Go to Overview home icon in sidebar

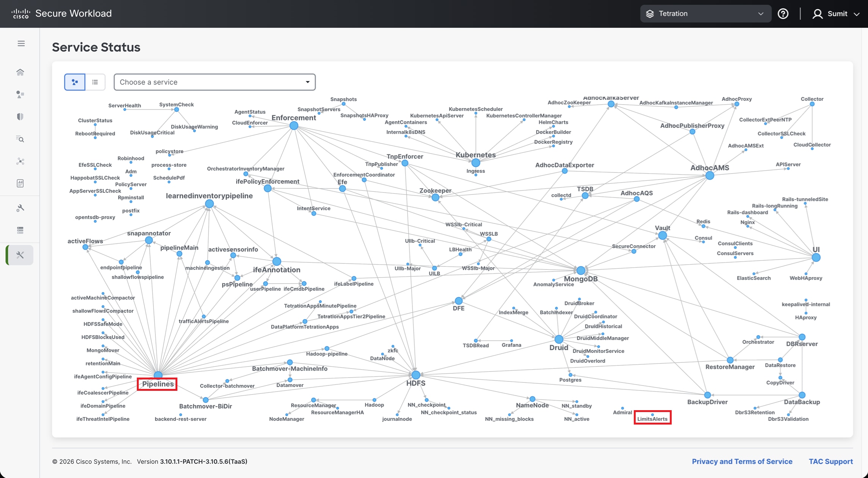pos(20,72)
